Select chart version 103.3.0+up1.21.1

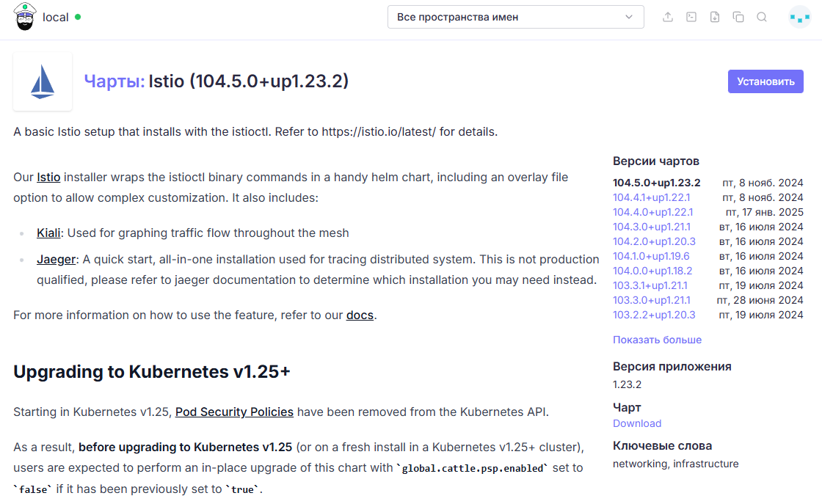click(652, 300)
